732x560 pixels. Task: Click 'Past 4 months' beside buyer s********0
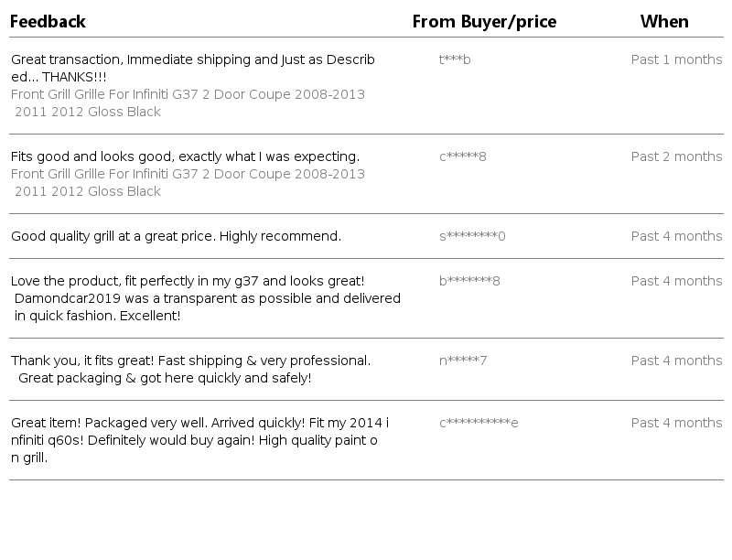[x=676, y=236]
